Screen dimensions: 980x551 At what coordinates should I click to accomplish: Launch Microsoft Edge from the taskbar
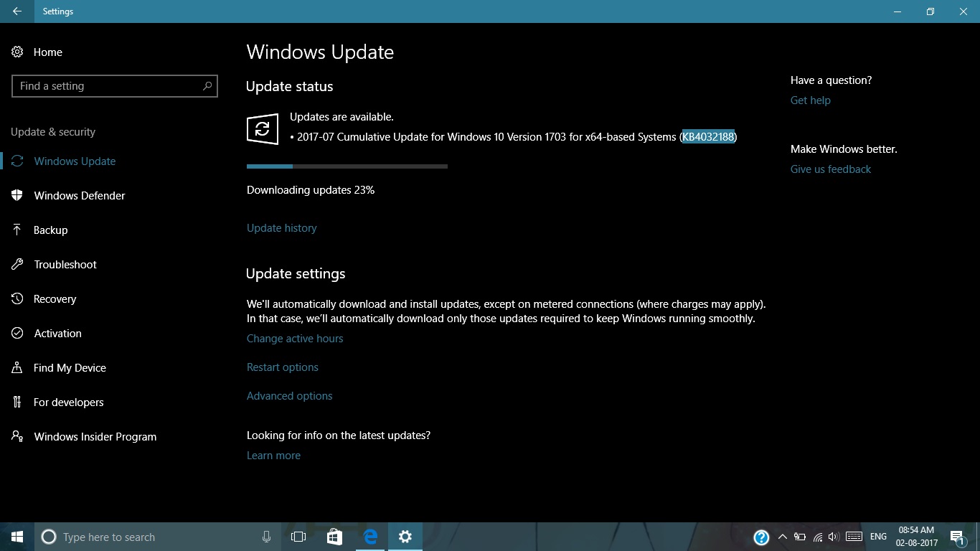[370, 537]
